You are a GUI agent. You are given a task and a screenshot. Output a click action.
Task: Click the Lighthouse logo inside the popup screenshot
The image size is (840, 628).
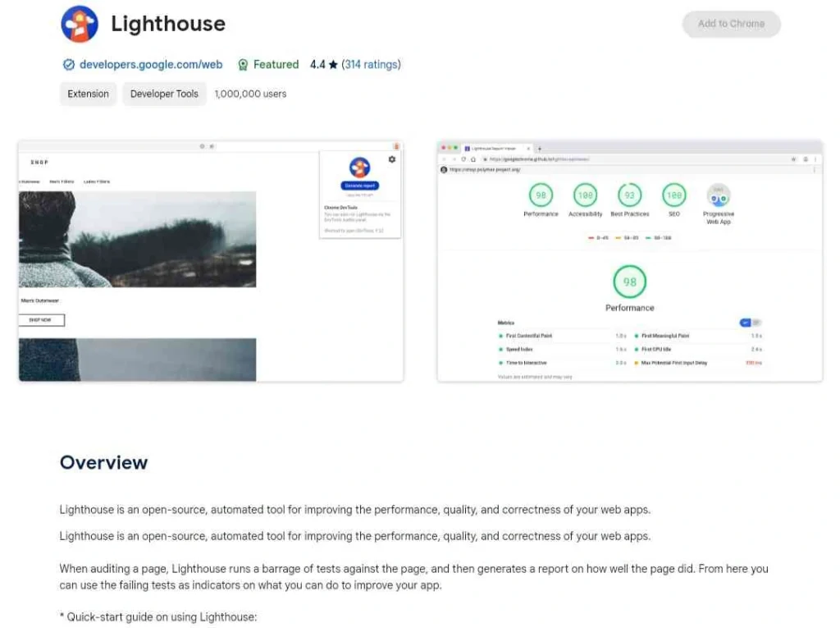[x=359, y=167]
